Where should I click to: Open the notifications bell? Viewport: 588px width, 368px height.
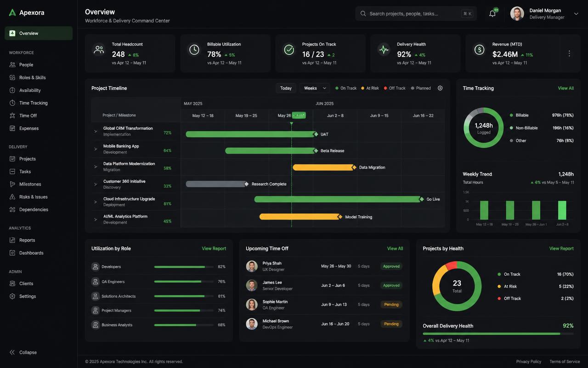pos(492,13)
